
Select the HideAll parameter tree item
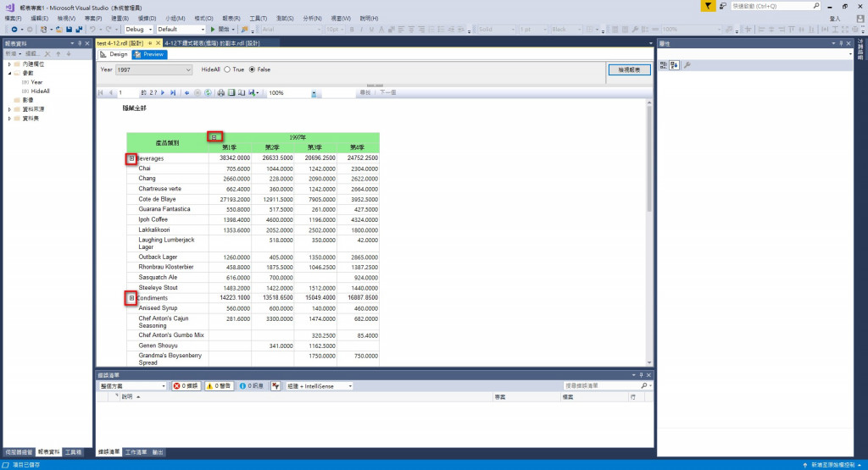coord(40,91)
